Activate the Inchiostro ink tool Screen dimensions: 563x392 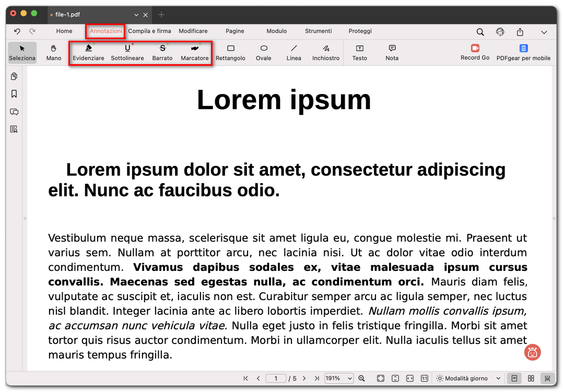(326, 53)
